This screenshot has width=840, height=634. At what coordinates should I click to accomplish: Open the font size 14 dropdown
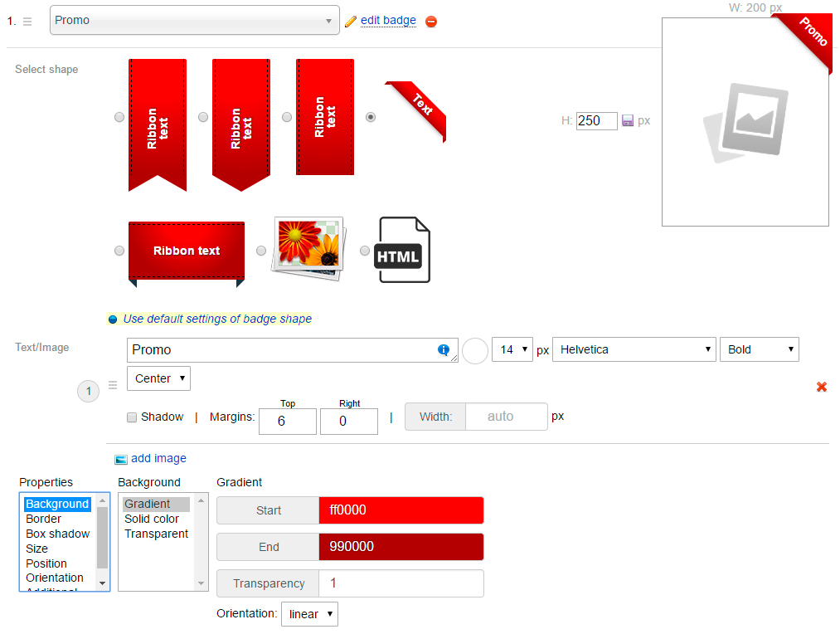click(512, 349)
